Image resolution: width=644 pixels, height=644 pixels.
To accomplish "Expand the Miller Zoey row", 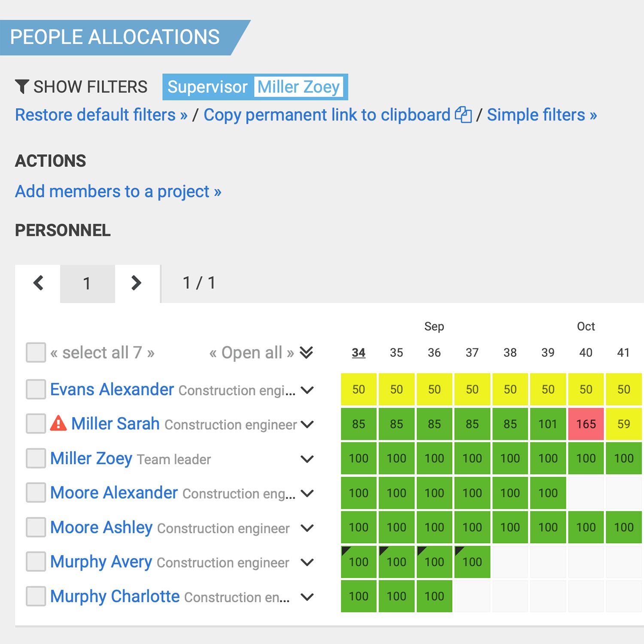I will [x=307, y=459].
